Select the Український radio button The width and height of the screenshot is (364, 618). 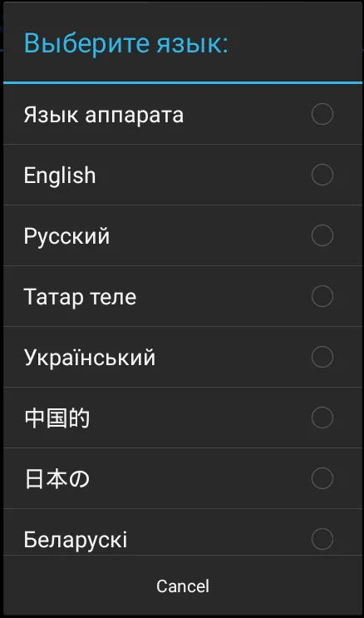(x=322, y=357)
